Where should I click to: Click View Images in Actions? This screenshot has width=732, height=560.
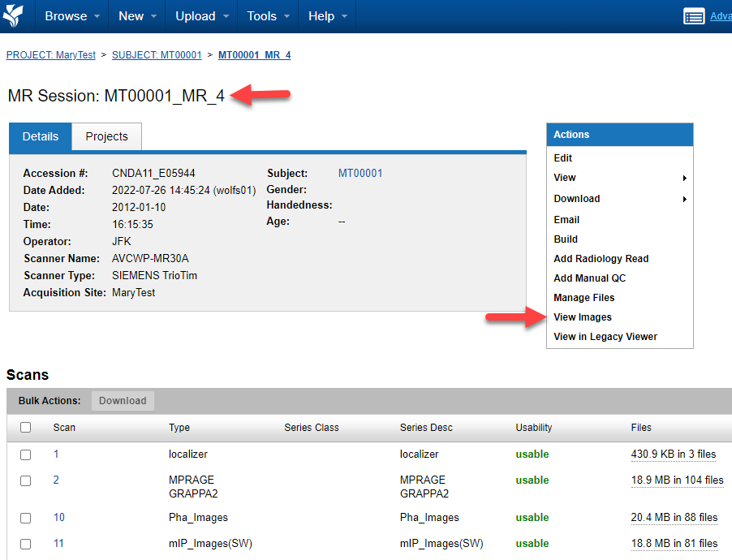click(583, 317)
